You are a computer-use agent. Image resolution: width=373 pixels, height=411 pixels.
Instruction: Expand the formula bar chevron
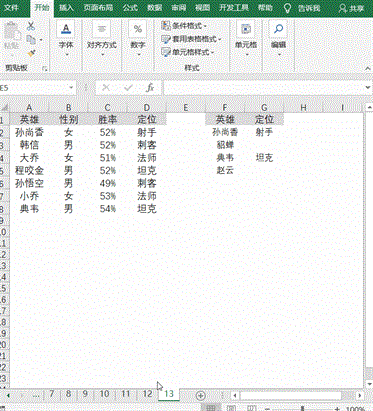[x=367, y=88]
